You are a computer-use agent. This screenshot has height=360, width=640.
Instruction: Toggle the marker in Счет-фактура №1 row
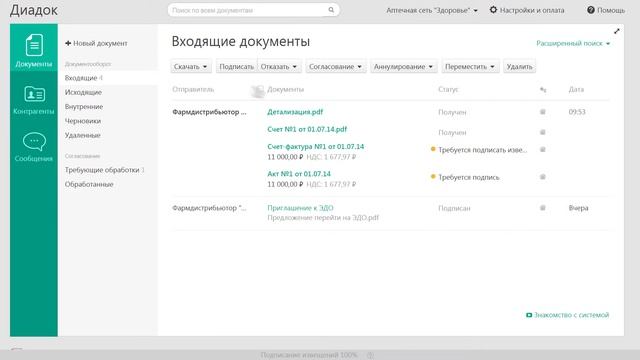(x=543, y=150)
